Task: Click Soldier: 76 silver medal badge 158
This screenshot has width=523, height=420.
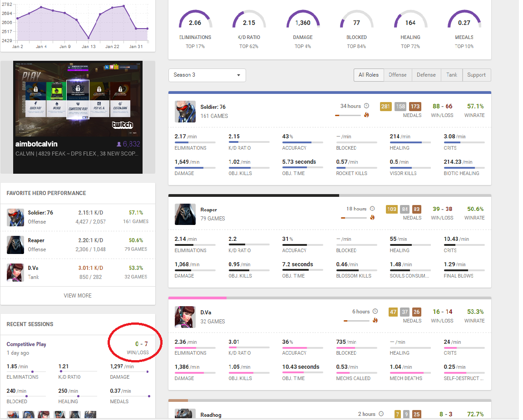Action: [x=400, y=107]
